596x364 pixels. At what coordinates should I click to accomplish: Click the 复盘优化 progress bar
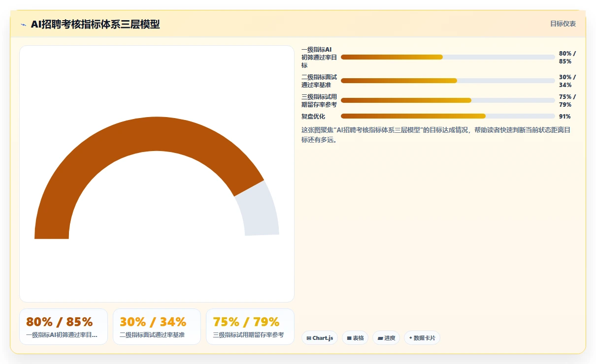(x=448, y=116)
